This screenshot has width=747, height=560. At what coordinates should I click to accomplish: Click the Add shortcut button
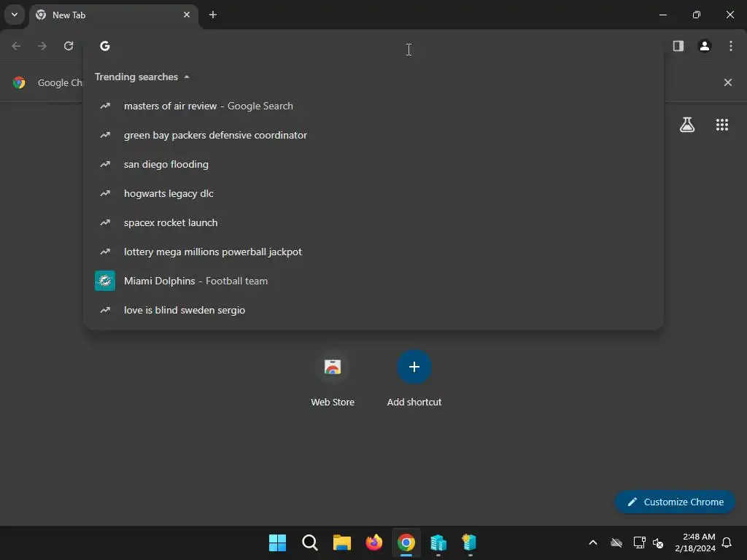click(414, 378)
